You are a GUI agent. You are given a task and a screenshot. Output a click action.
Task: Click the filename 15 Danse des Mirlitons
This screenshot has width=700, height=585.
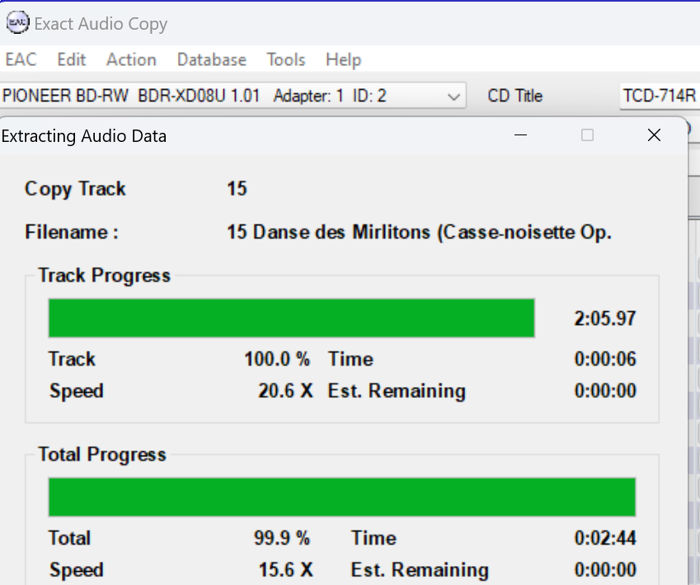coord(419,232)
